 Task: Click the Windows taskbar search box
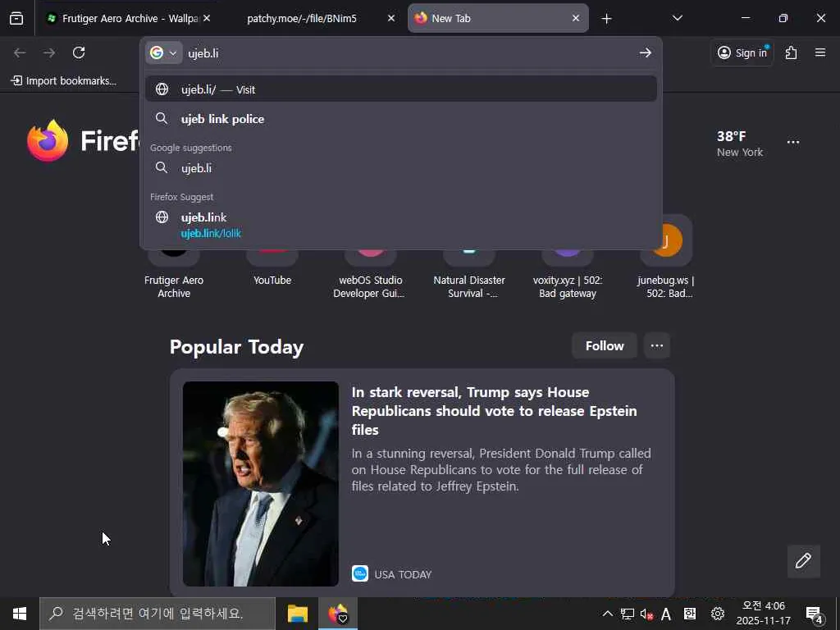(x=157, y=614)
